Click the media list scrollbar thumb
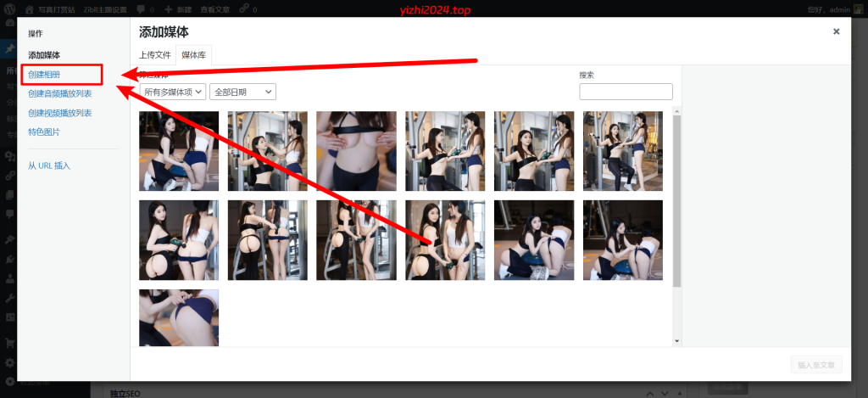Image resolution: width=868 pixels, height=398 pixels. point(676,200)
